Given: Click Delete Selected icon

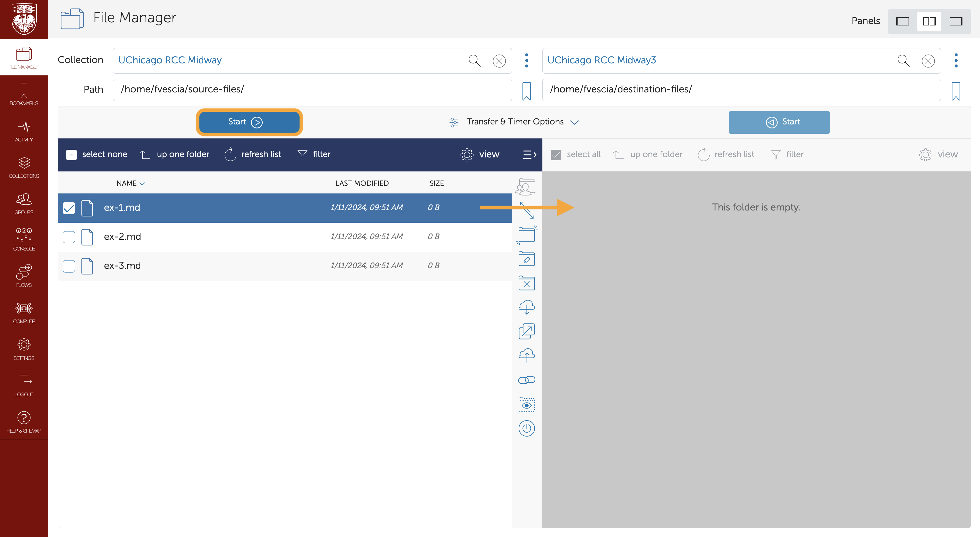Looking at the screenshot, I should 527,283.
